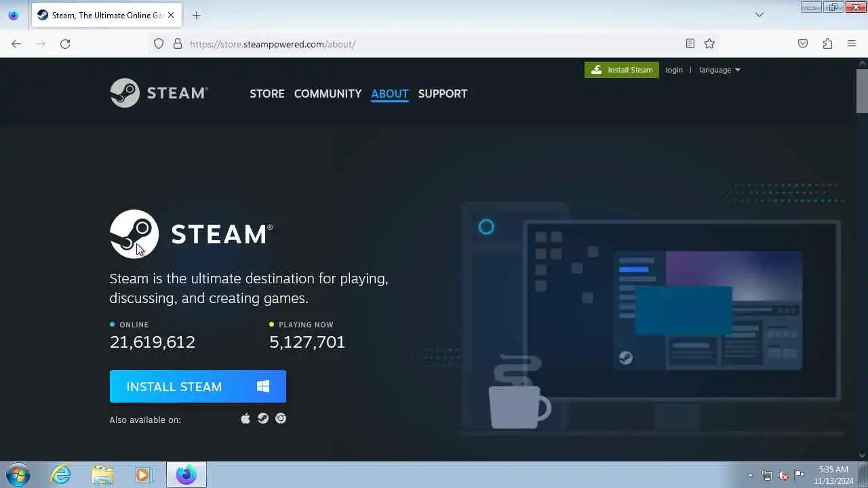Show hidden tray icons arrow
Image resolution: width=868 pixels, height=488 pixels.
click(x=750, y=475)
